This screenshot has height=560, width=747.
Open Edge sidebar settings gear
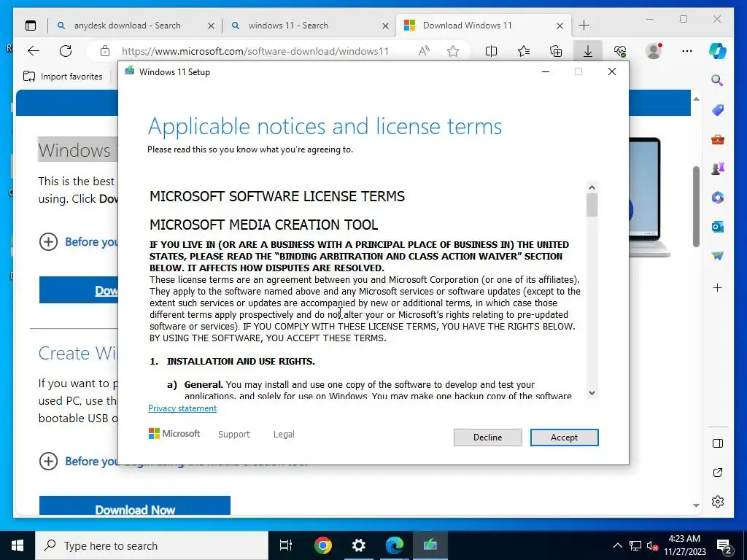[718, 502]
